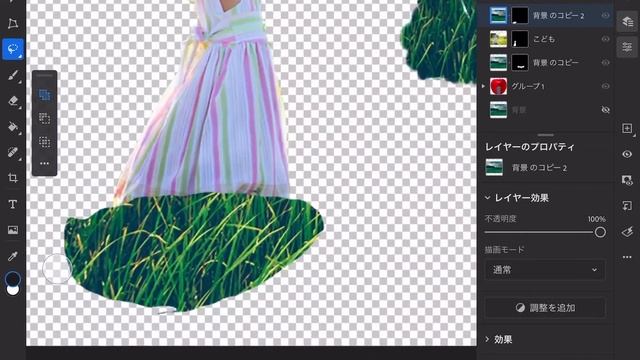Viewport: 640px width, 360px height.
Task: Pick the white background color swatch
Action: point(13,291)
